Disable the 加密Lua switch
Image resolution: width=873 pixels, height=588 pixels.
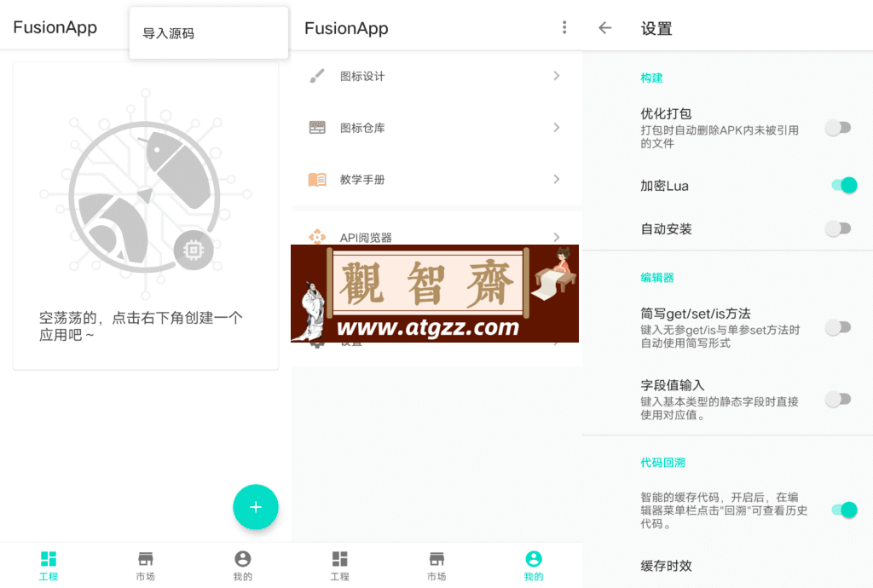(x=844, y=185)
